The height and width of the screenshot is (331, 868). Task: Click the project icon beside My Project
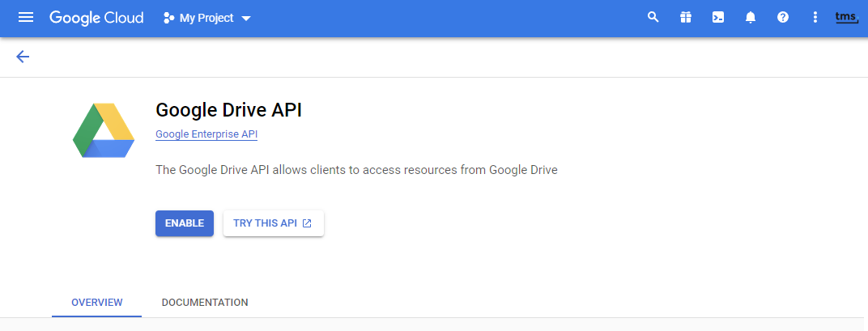coord(169,18)
